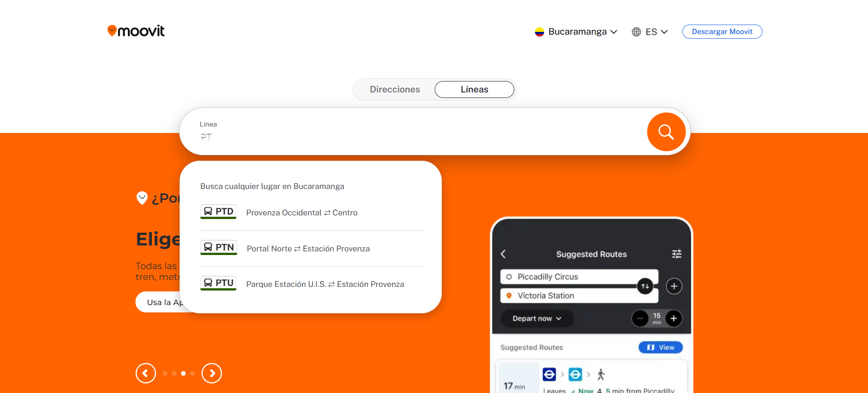The width and height of the screenshot is (868, 393).
Task: Click the PTU bus line badge
Action: coord(218,283)
